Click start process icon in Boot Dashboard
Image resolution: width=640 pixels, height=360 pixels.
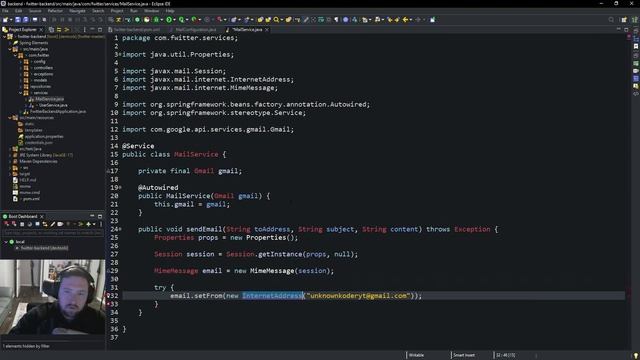pyautogui.click(x=6, y=224)
